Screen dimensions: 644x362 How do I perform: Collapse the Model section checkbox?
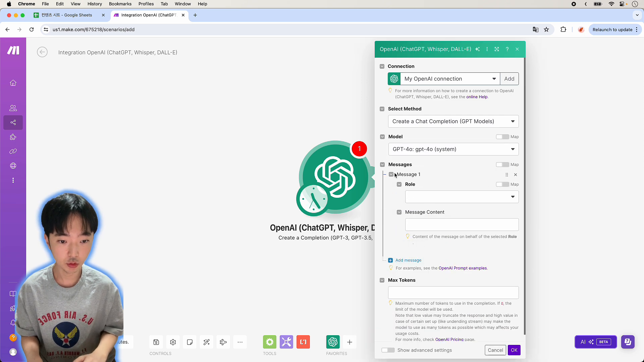(x=382, y=137)
